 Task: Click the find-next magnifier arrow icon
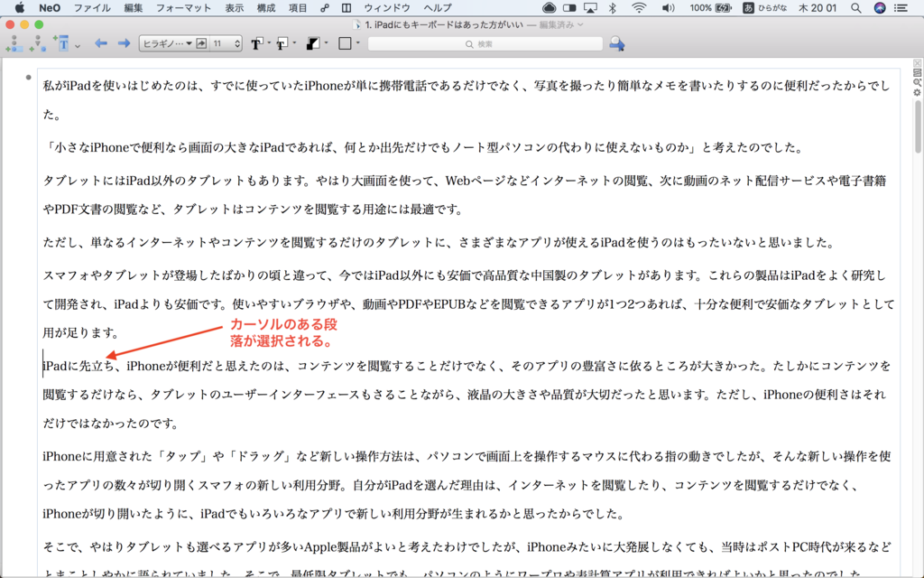(x=617, y=43)
